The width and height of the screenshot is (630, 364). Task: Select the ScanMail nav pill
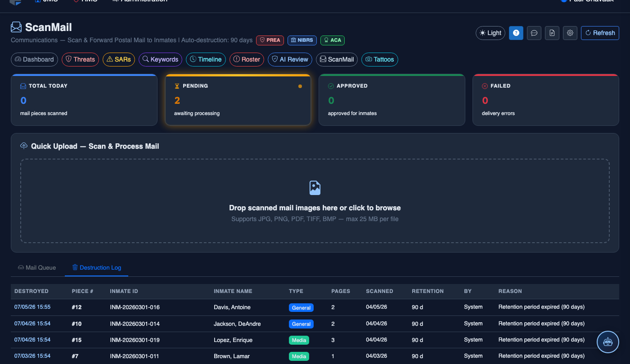click(337, 59)
